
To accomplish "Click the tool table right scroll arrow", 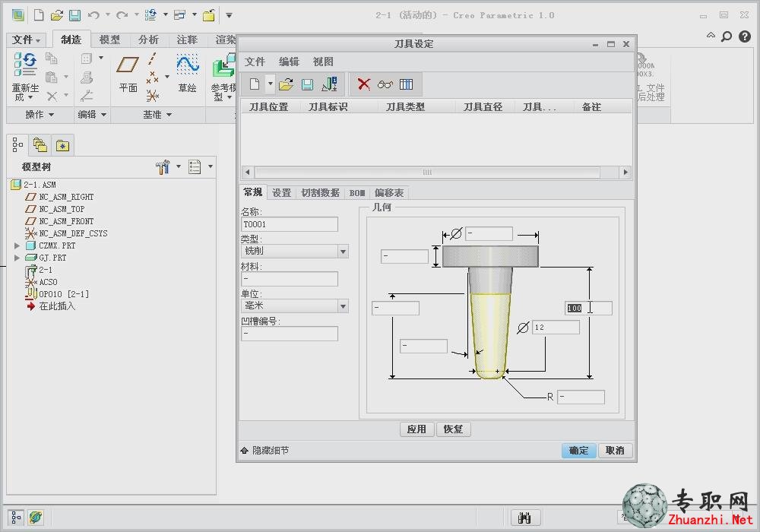I will tap(625, 172).
